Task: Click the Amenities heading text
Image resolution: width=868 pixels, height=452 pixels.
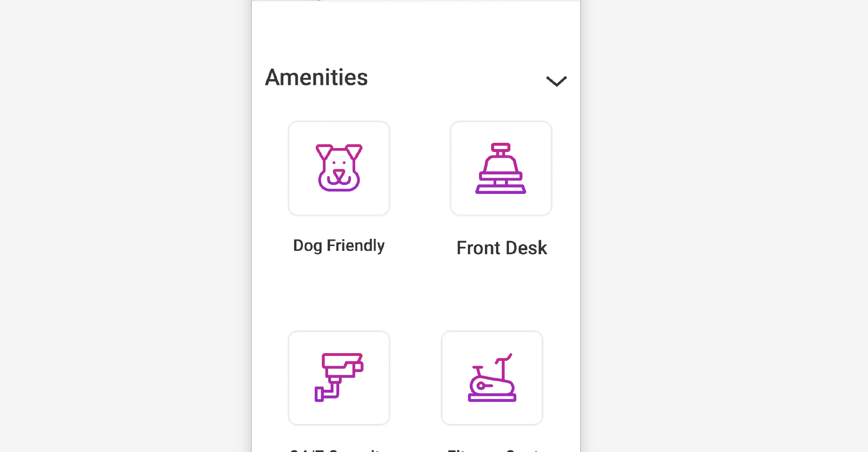Action: (316, 78)
